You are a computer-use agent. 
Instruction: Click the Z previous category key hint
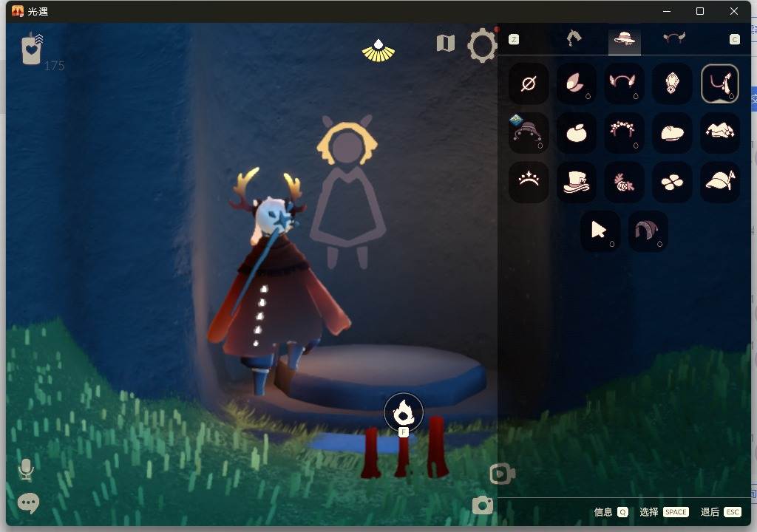[514, 39]
